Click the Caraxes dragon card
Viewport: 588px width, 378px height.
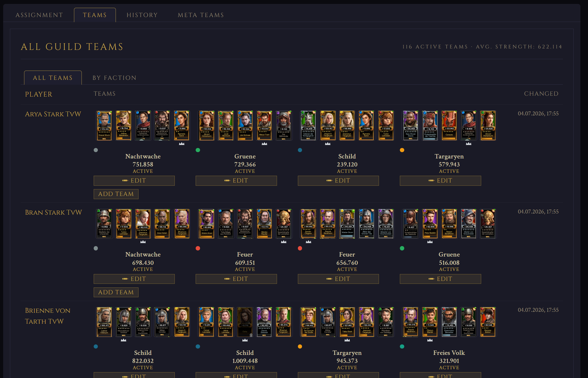point(449,125)
